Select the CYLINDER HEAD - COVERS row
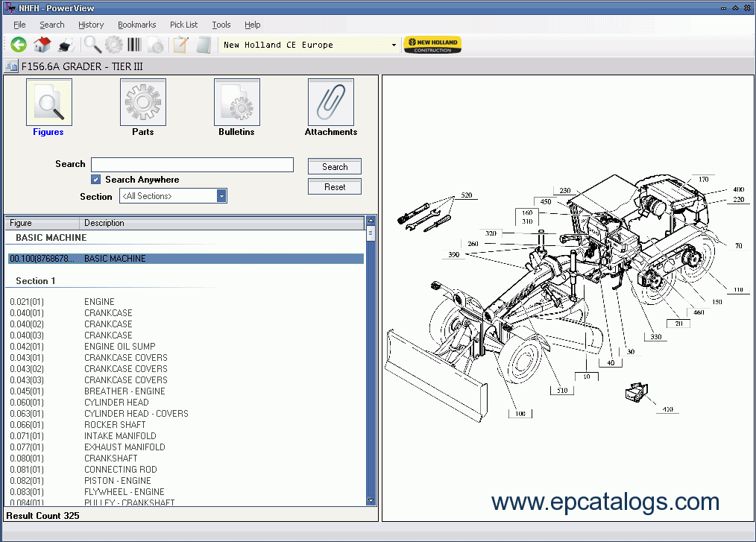756x542 pixels. pos(186,413)
